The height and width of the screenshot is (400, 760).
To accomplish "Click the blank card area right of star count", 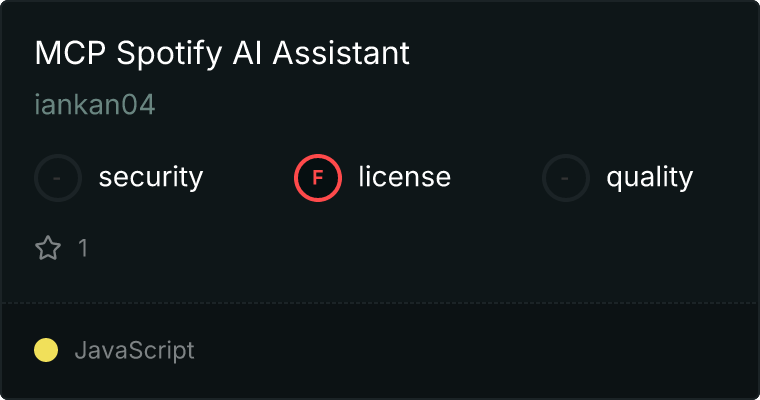I will coord(400,248).
